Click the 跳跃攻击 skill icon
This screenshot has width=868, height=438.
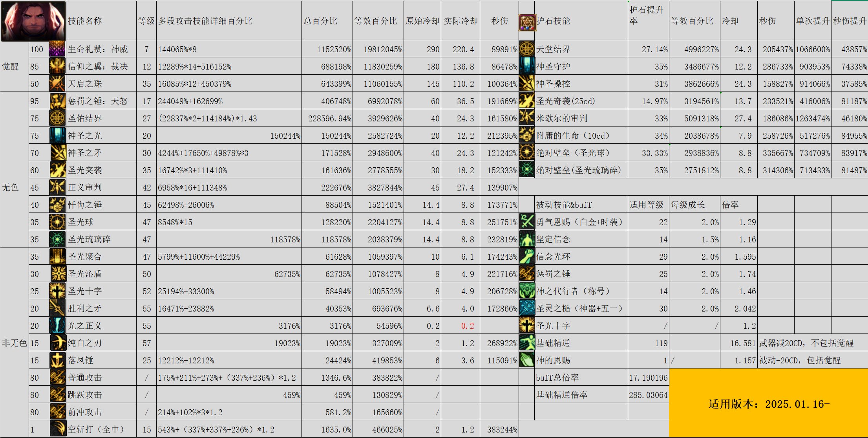pos(58,395)
